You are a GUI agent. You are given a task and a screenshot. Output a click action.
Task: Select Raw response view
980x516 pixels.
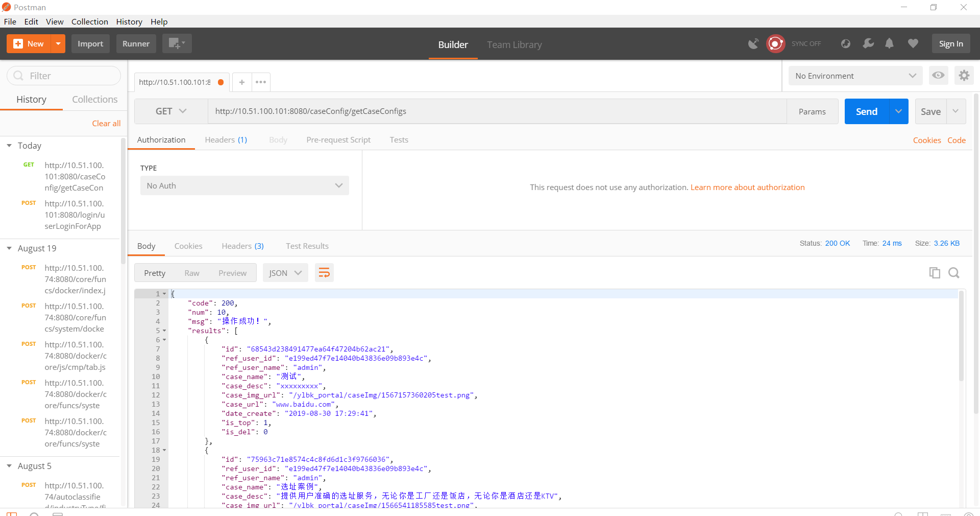tap(192, 273)
